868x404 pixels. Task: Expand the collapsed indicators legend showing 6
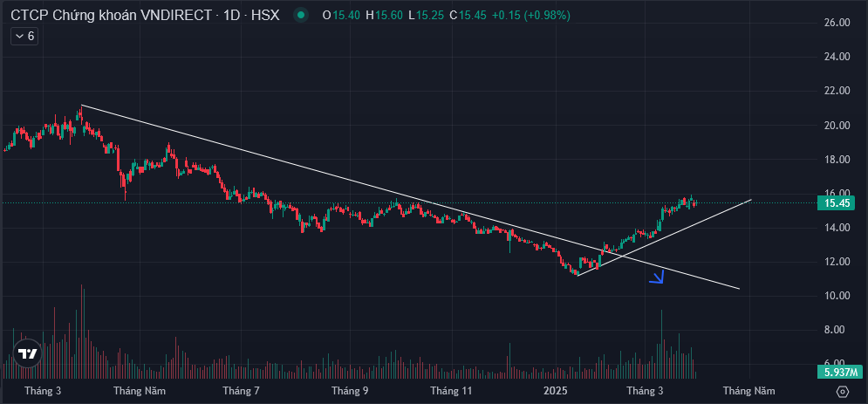click(x=24, y=37)
